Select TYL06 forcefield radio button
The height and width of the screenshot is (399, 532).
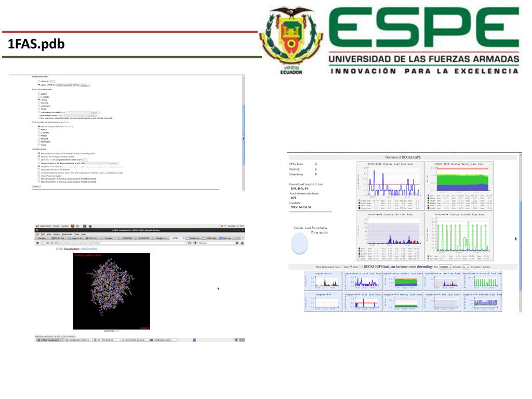(38, 109)
